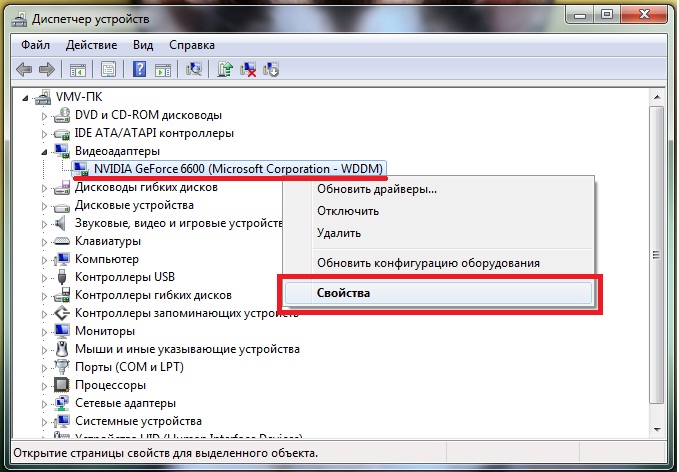Click the Мыши и иные указывающие устройства mouse icon
The image size is (679, 472).
pos(62,349)
